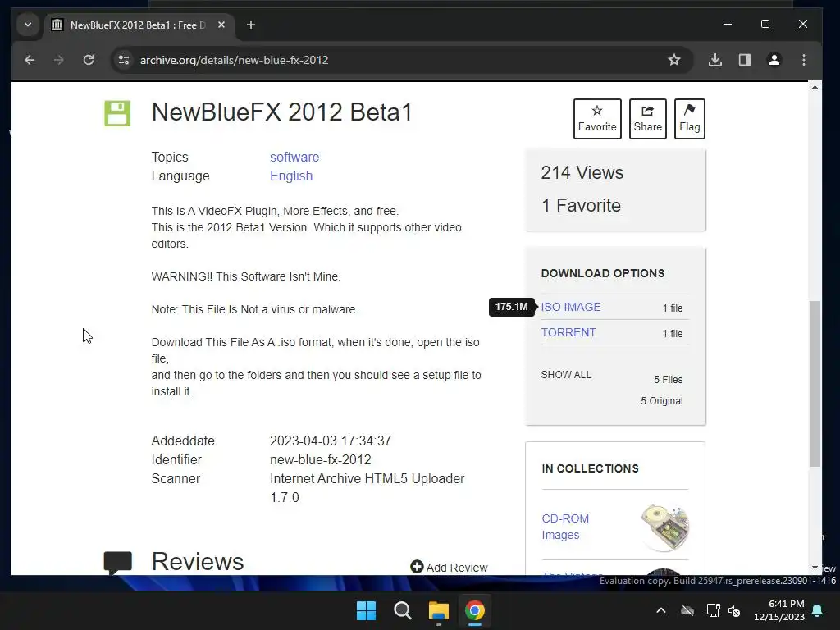Image resolution: width=840 pixels, height=630 pixels.
Task: Open Windows taskbar search
Action: click(402, 610)
